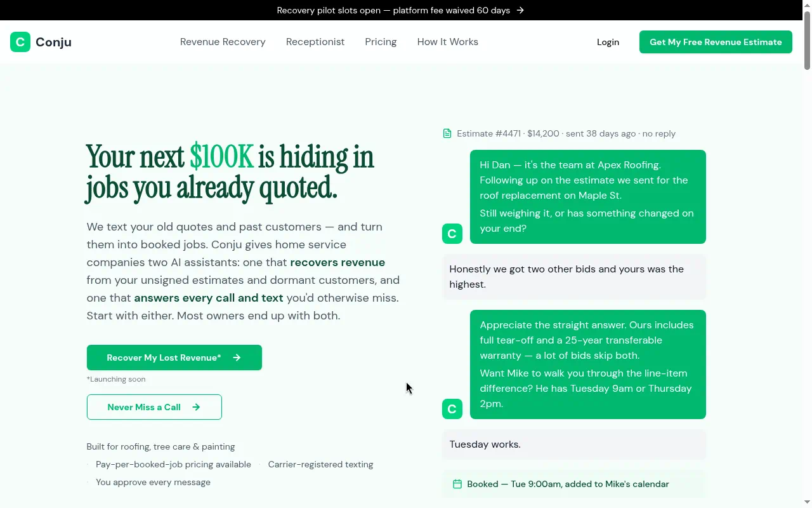Click the Recover My Lost Revenue button
Viewport: 812px width, 508px height.
[x=174, y=358]
